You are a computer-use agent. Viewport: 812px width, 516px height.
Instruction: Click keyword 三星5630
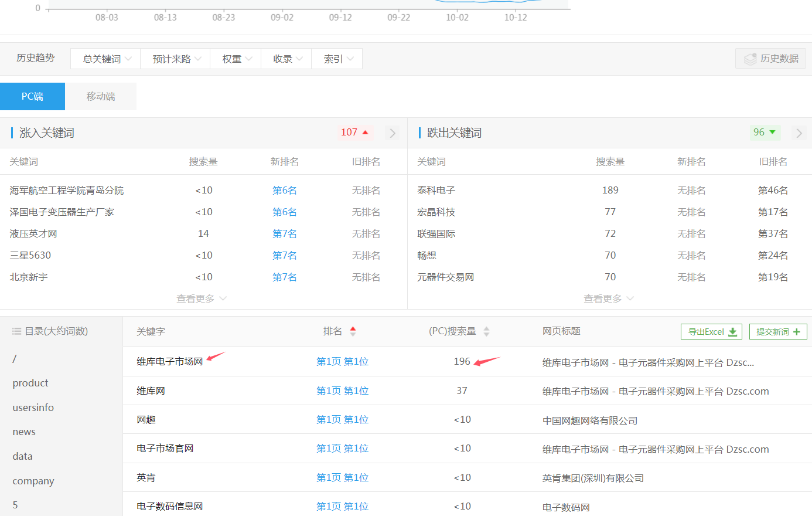[x=30, y=256]
